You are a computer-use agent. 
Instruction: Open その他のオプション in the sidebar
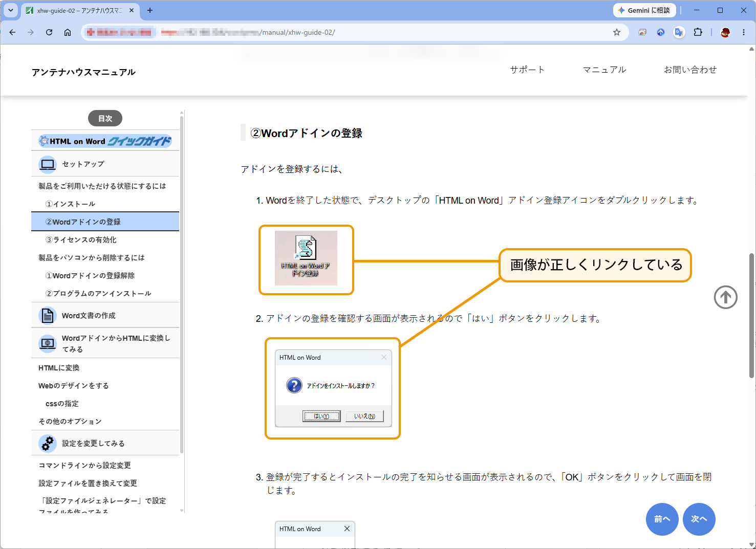click(70, 422)
